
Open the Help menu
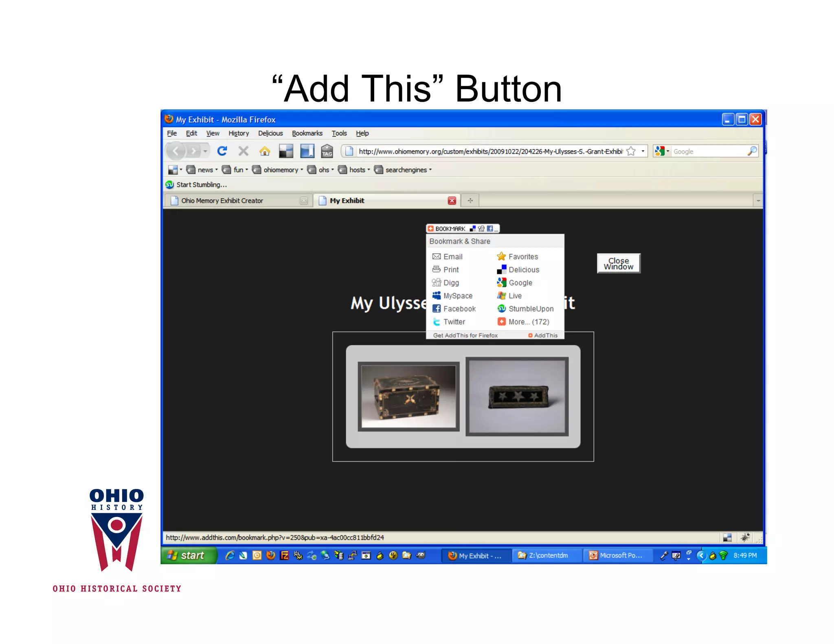click(x=362, y=133)
